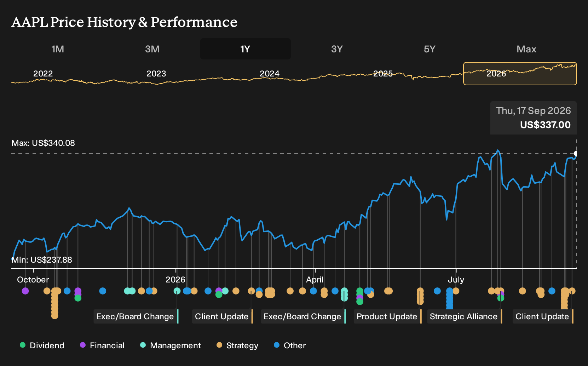The width and height of the screenshot is (588, 366).
Task: Click the July axis label
Action: [x=456, y=280]
